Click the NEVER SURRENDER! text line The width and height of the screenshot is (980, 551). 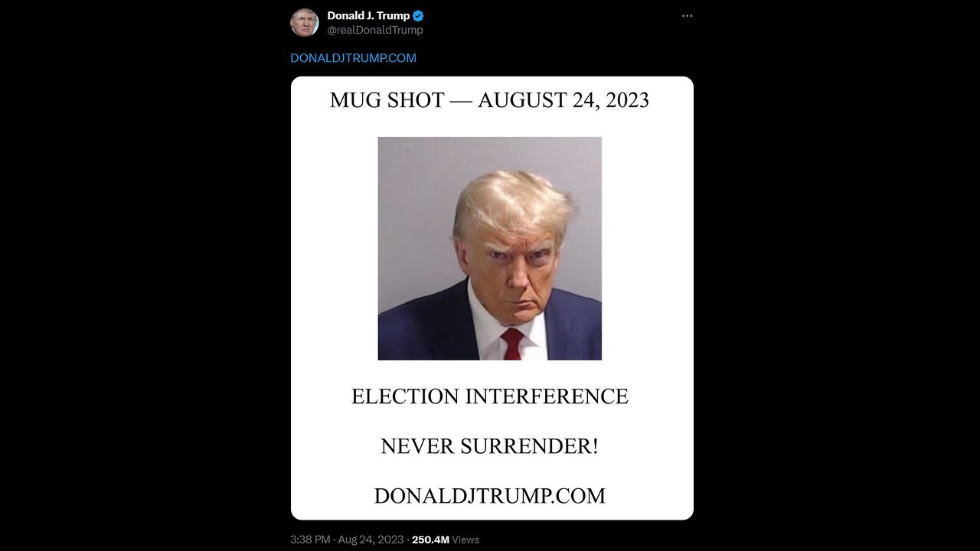click(490, 446)
